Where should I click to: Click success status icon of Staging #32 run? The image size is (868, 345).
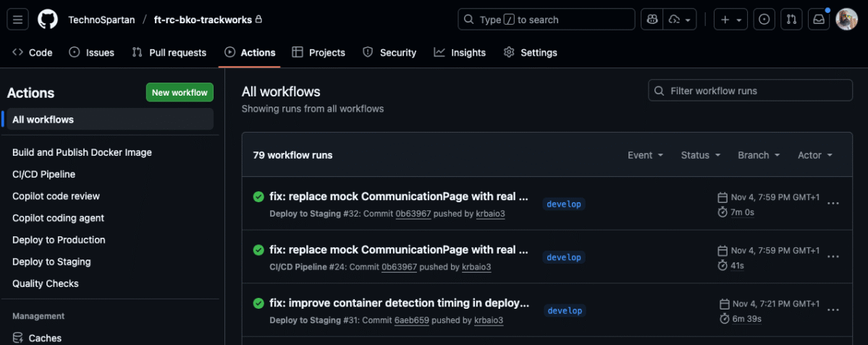point(258,196)
